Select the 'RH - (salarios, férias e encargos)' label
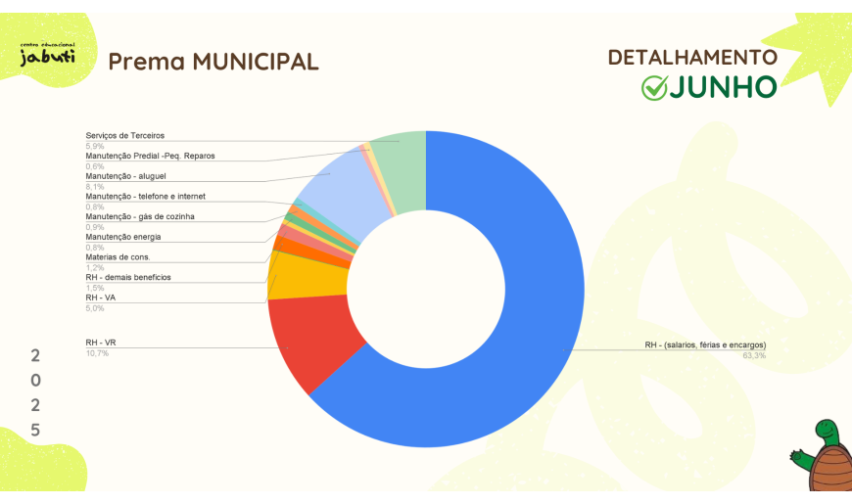 tap(705, 345)
